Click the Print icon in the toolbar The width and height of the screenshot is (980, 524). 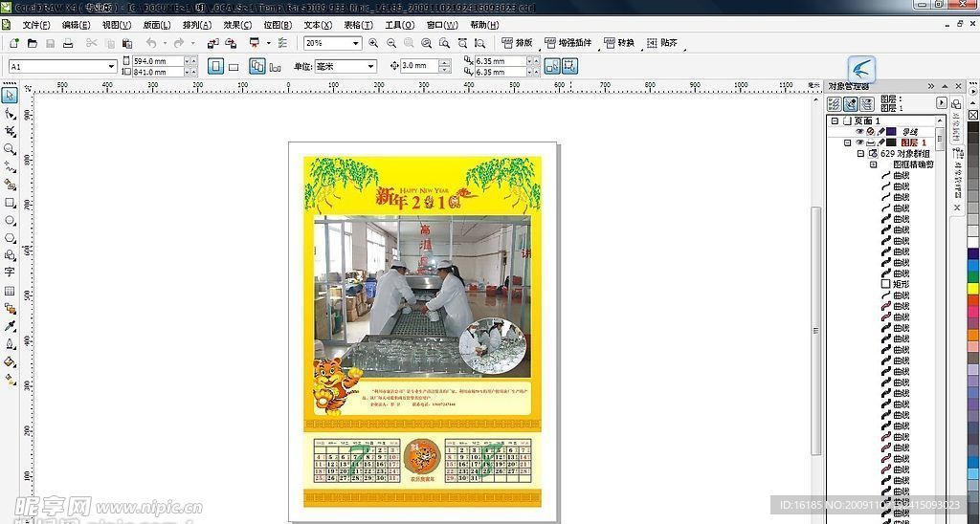coord(66,43)
